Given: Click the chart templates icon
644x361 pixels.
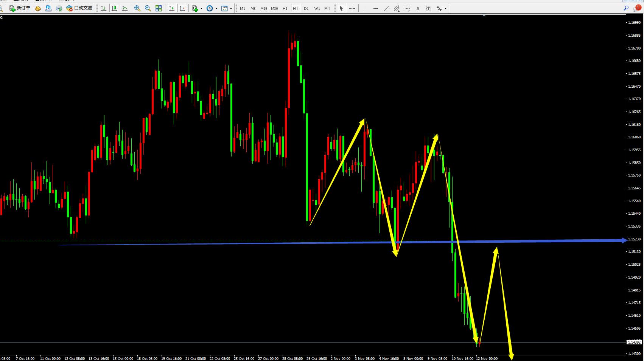Looking at the screenshot, I should coord(224,8).
